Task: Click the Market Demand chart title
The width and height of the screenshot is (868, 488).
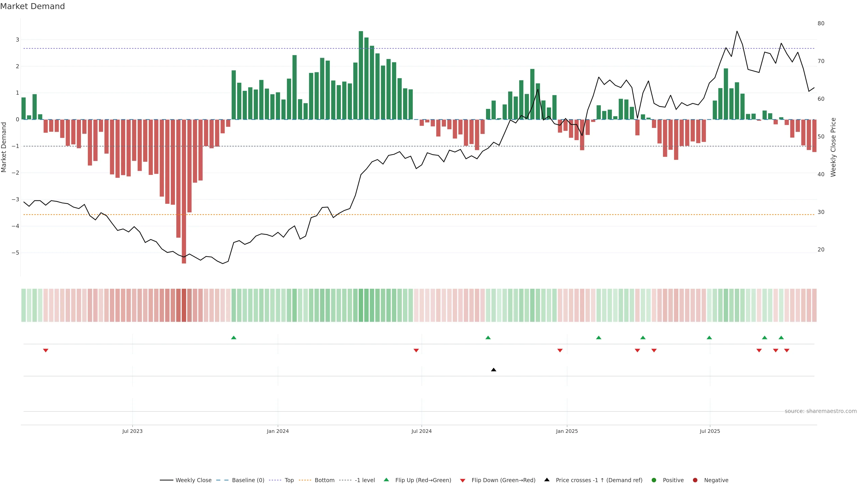Action: pyautogui.click(x=32, y=6)
